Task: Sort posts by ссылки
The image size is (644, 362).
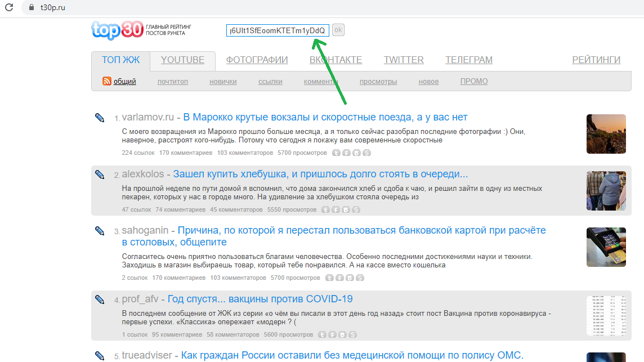Action: [270, 82]
